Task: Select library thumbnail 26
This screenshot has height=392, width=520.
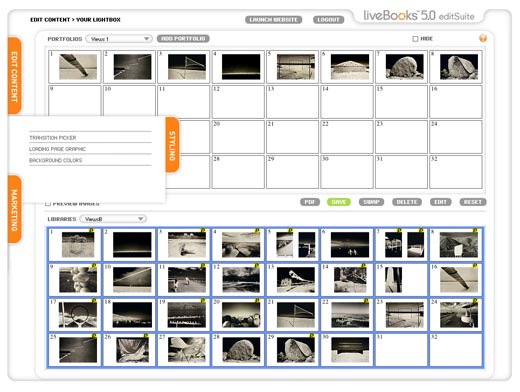Action: [x=132, y=350]
